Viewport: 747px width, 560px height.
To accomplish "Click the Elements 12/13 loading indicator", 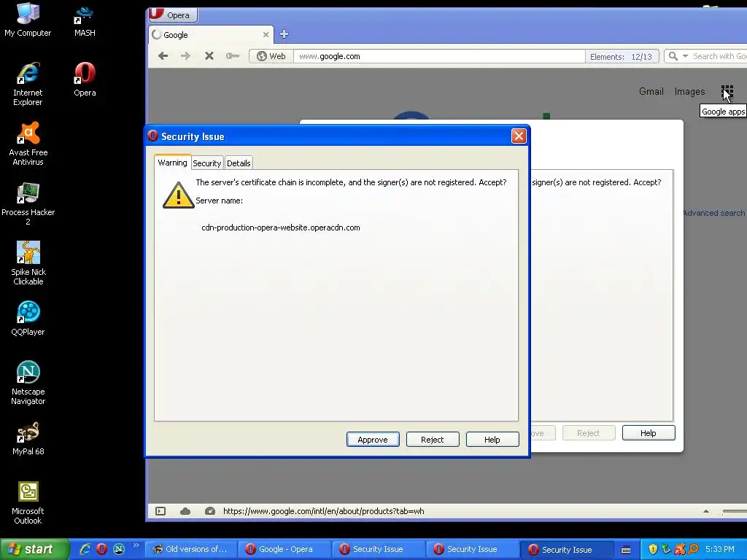I will [x=622, y=56].
